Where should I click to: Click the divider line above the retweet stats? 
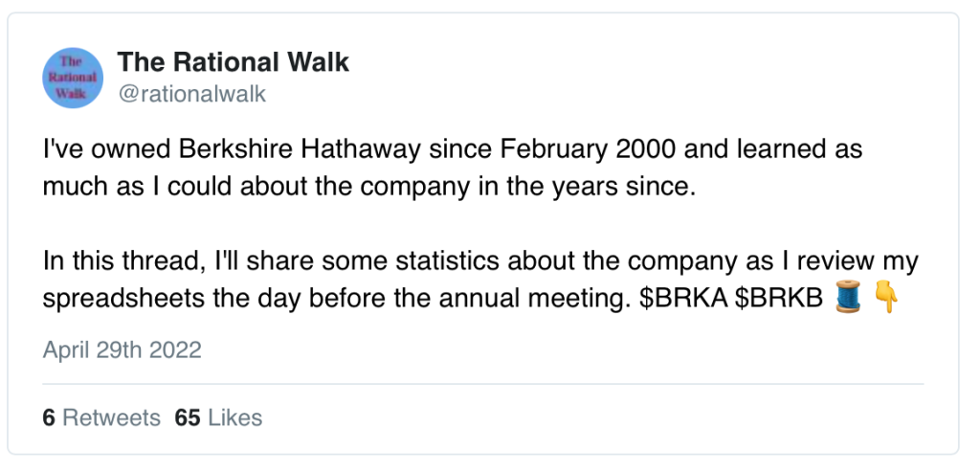pyautogui.click(x=482, y=384)
